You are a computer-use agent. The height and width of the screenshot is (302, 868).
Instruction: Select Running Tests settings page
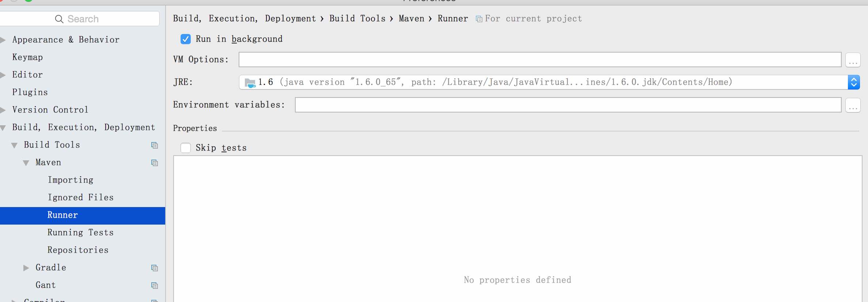[x=80, y=233]
